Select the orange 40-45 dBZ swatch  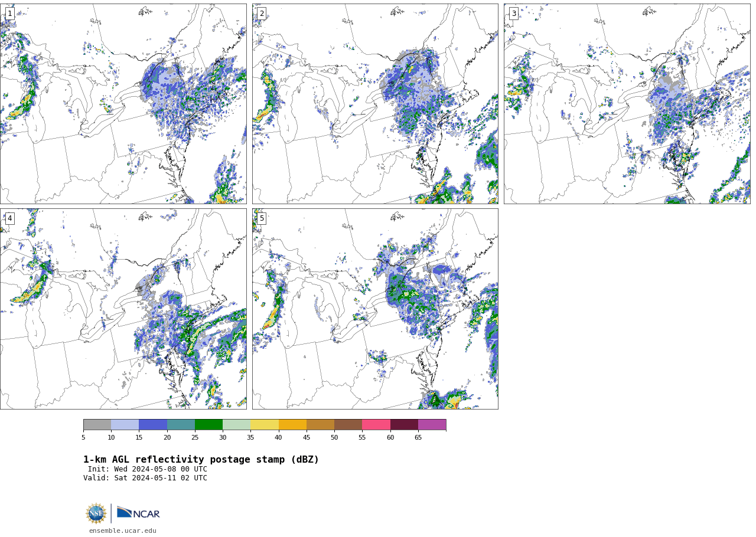click(292, 425)
